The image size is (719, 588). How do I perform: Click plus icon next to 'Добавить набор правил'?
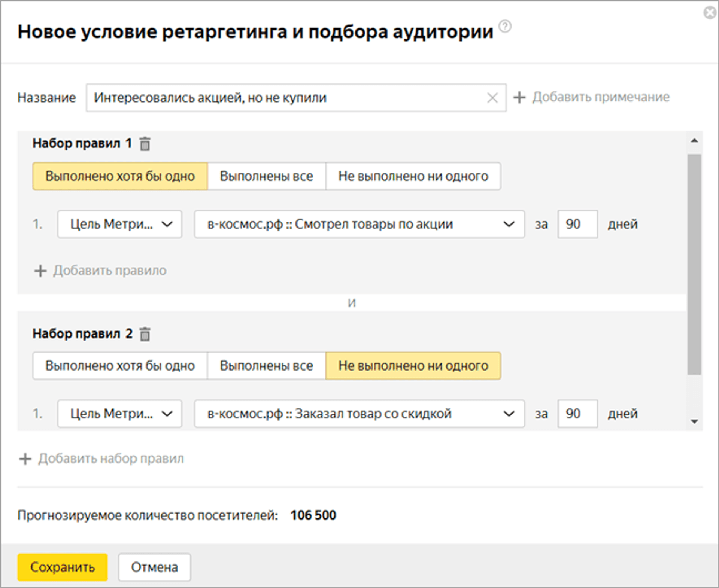(25, 458)
